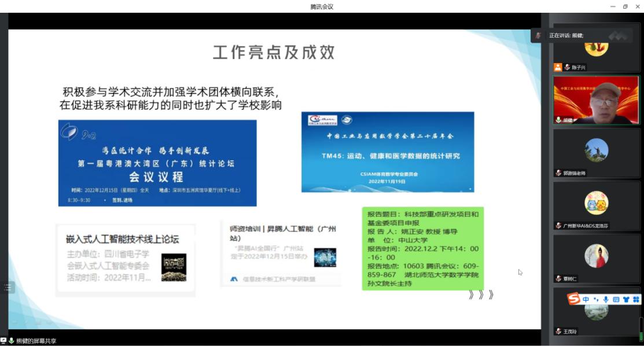Click the 嵌入式人工智能技术线上论坛 card

[x=125, y=259]
